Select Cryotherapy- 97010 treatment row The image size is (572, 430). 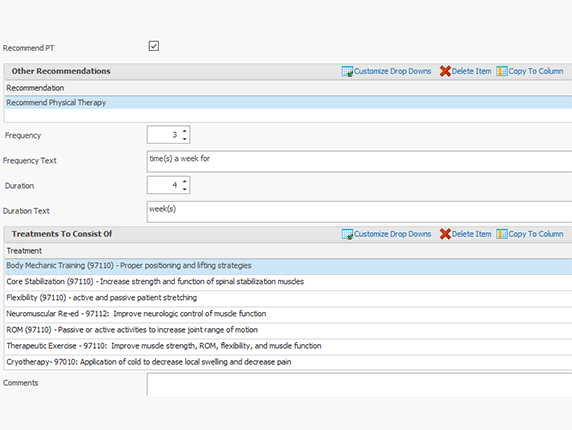coord(288,362)
